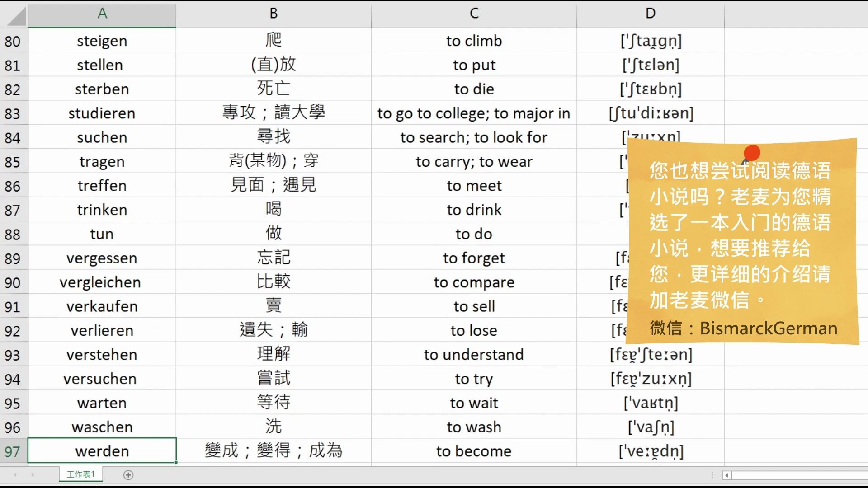Click cell containing 變成；變得；成為
This screenshot has height=488, width=868.
(x=274, y=451)
